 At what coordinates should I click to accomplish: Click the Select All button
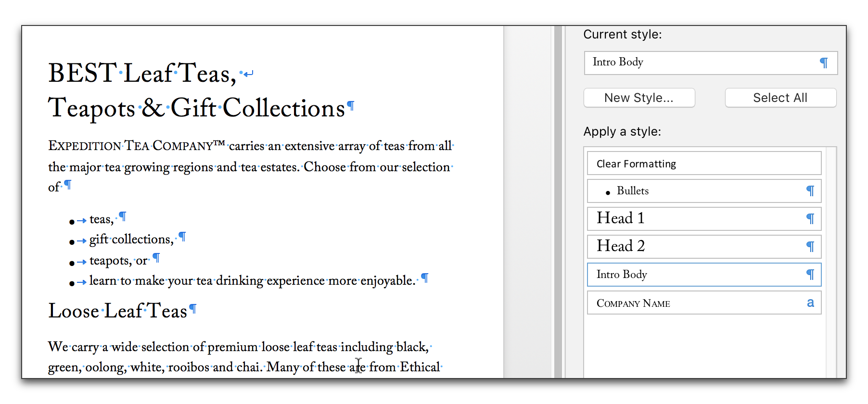tap(780, 98)
